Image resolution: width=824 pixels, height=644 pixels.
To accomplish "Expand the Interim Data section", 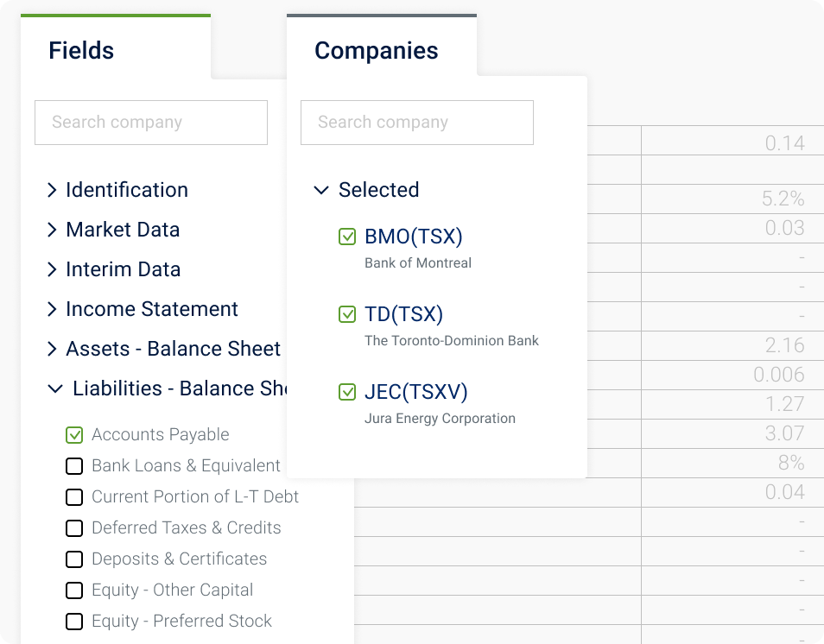I will tap(52, 269).
